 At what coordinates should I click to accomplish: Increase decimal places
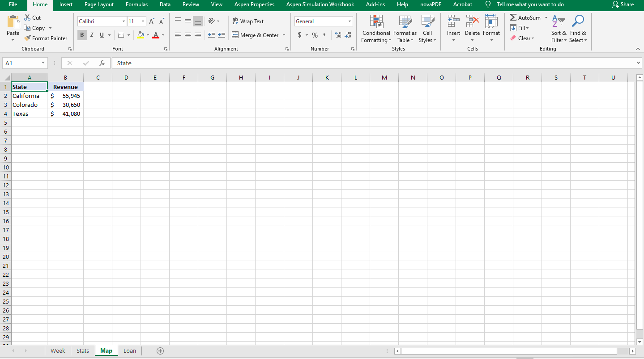click(x=337, y=34)
